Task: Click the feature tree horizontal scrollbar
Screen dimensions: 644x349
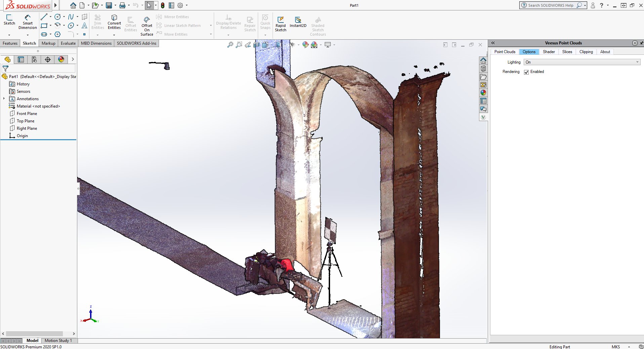Action: point(34,334)
